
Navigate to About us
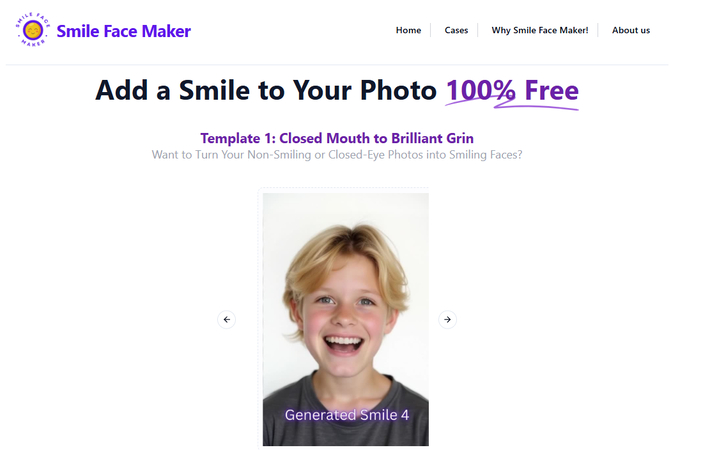[631, 30]
